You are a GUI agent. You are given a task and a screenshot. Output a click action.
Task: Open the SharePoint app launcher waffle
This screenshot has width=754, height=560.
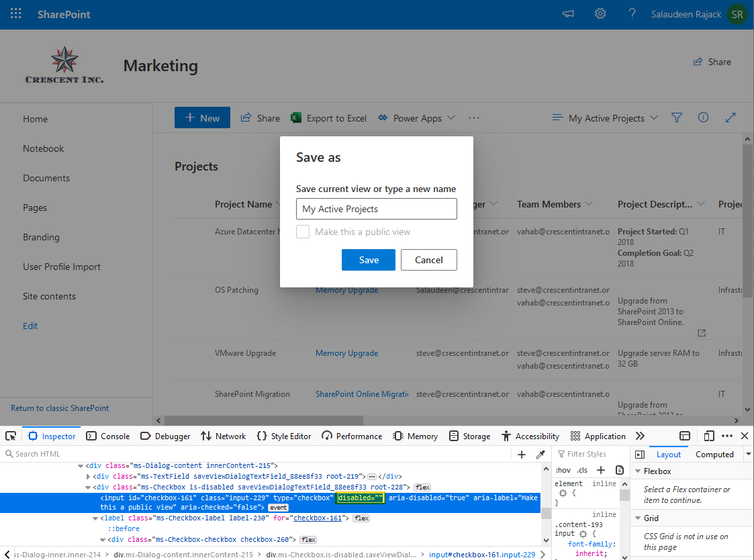pyautogui.click(x=15, y=13)
